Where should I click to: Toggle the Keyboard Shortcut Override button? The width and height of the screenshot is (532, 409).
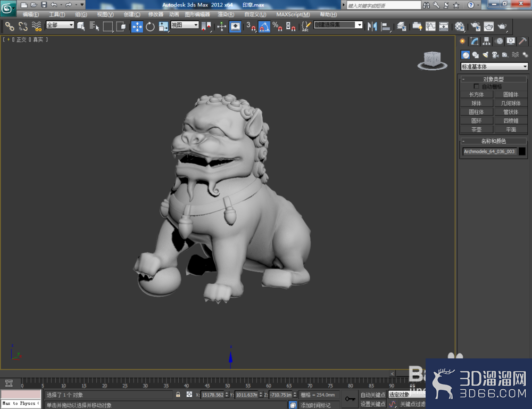pos(235,27)
